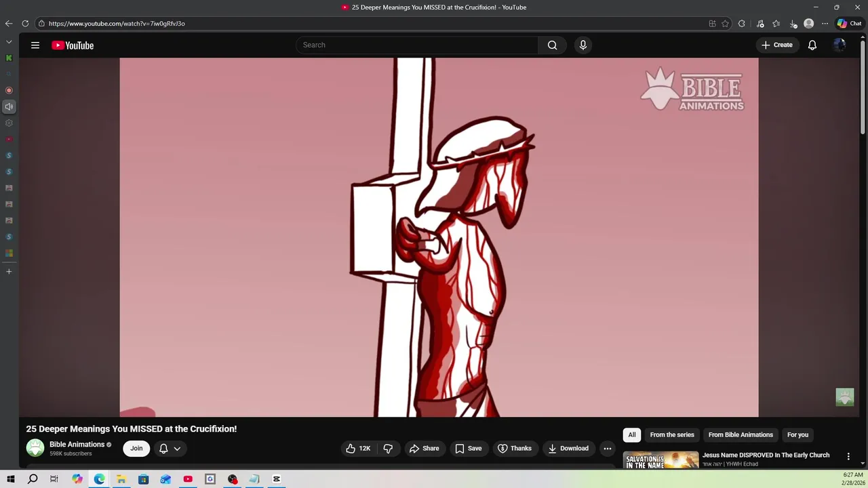This screenshot has height=488, width=868.
Task: Open the Windows Start menu
Action: [x=10, y=479]
